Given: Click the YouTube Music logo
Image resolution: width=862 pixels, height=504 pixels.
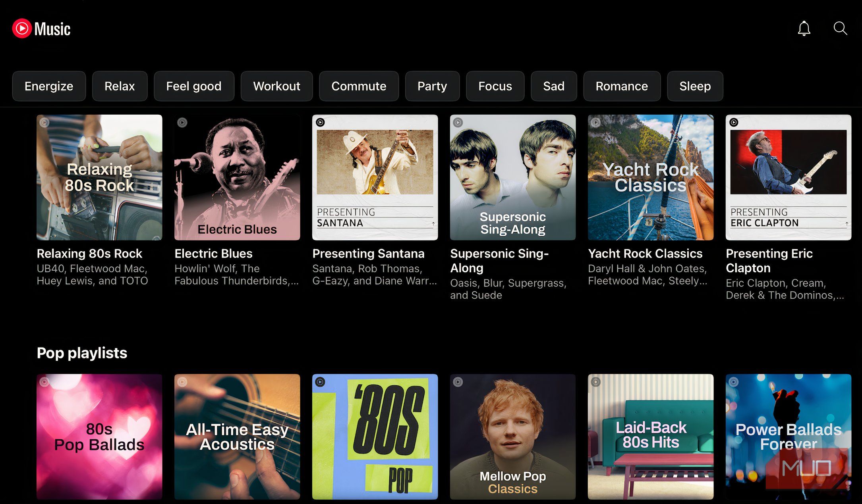Looking at the screenshot, I should click(41, 29).
